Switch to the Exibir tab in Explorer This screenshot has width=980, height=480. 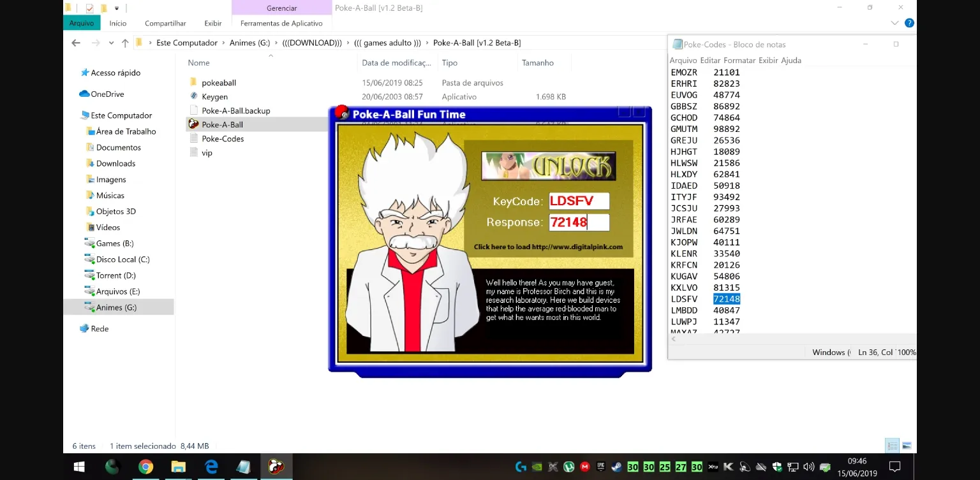[212, 23]
